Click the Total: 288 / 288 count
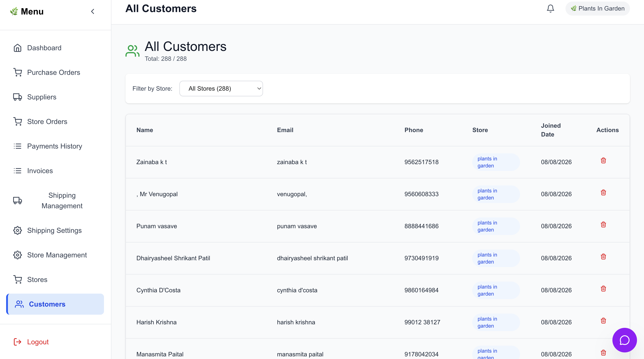 166,59
